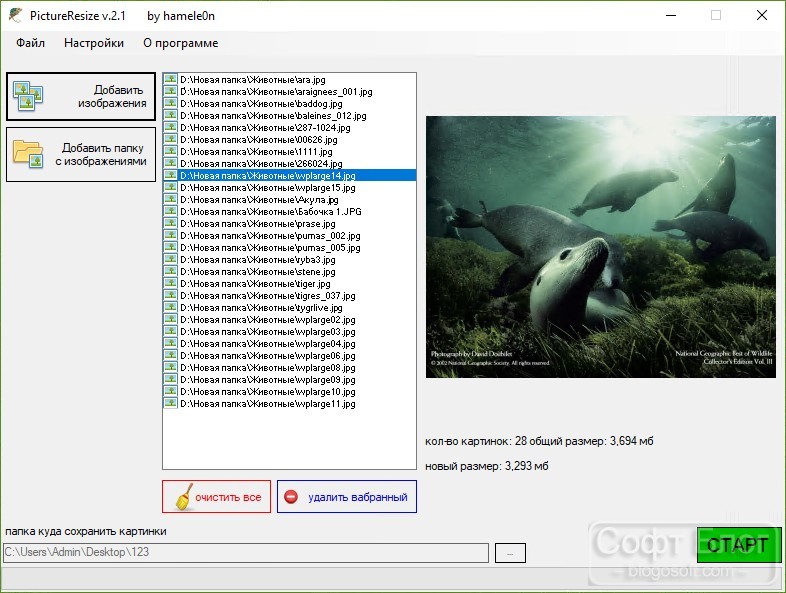Select wplarge15.jpg list entry
The height and width of the screenshot is (593, 786).
(x=289, y=187)
